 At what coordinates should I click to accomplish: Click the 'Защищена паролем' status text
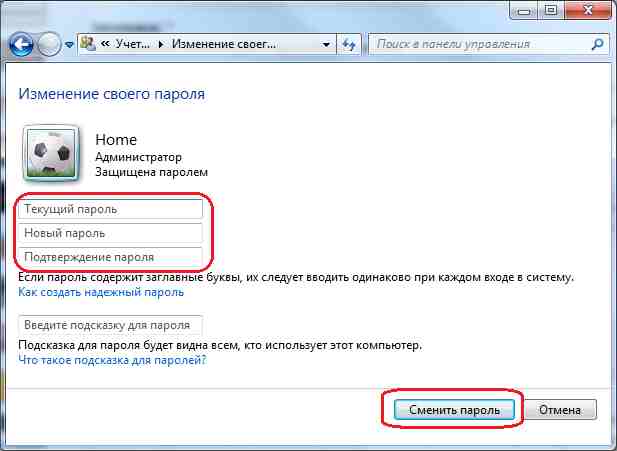[151, 172]
